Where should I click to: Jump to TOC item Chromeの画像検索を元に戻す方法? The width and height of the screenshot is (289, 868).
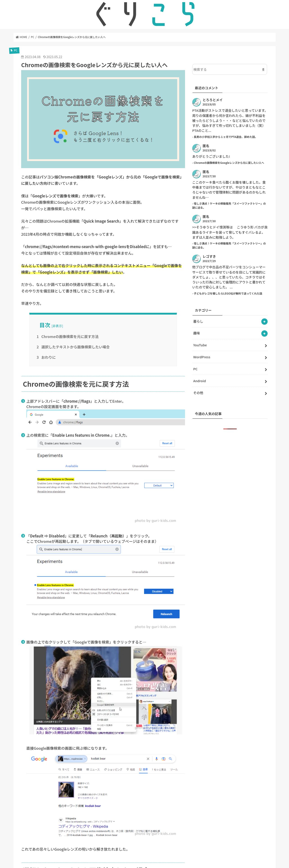pos(70,337)
